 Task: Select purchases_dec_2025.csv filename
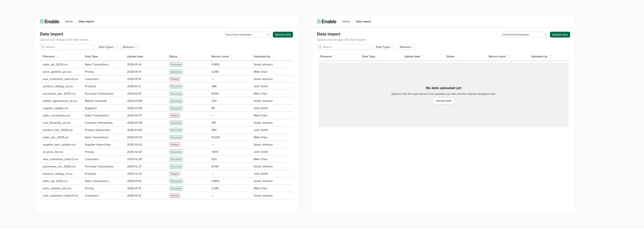tap(59, 94)
